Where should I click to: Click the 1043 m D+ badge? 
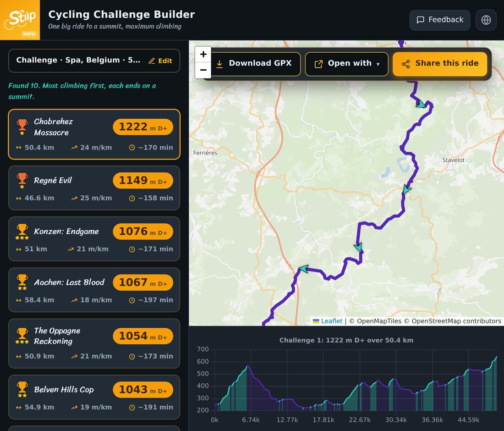pos(142,390)
